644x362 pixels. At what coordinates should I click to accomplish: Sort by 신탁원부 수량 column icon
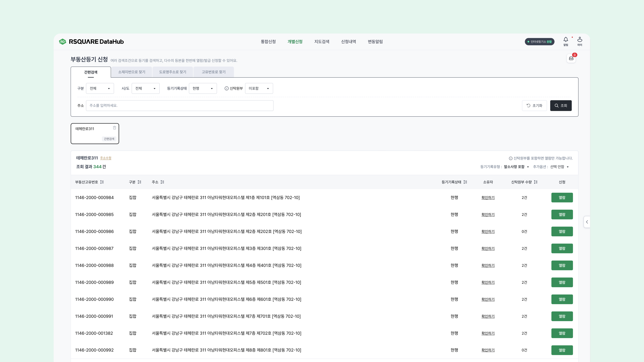(x=536, y=182)
